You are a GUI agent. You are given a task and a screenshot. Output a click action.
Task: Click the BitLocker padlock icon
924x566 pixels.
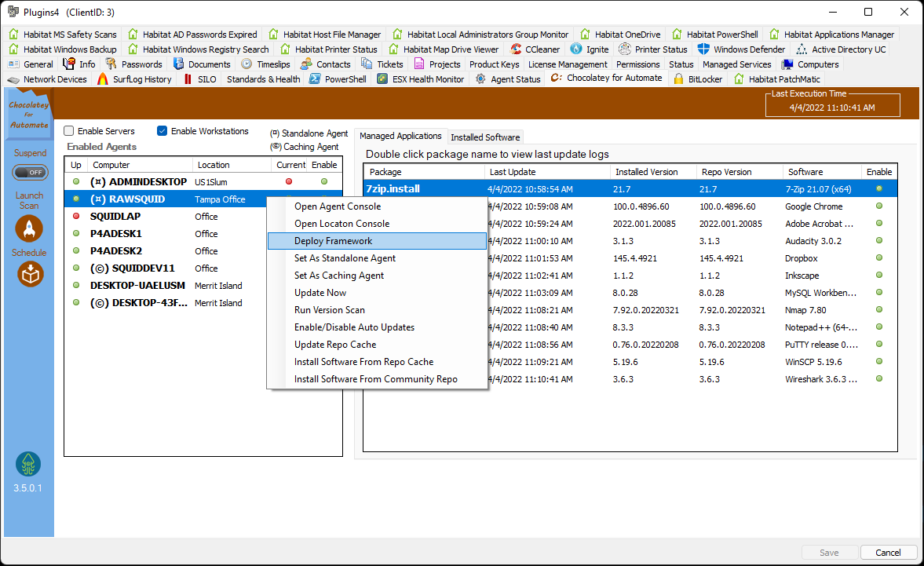(x=678, y=79)
